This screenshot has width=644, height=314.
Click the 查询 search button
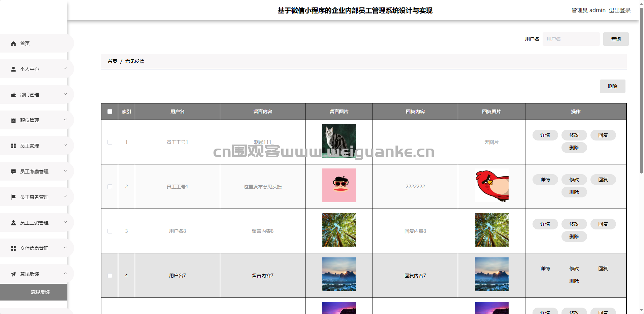[616, 39]
